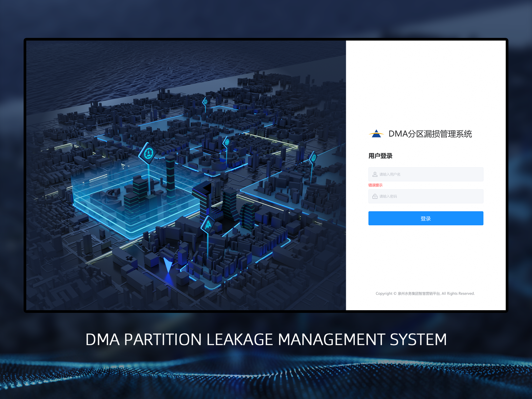Click the 请输入用户名 username input field
The image size is (532, 399).
[x=426, y=174]
